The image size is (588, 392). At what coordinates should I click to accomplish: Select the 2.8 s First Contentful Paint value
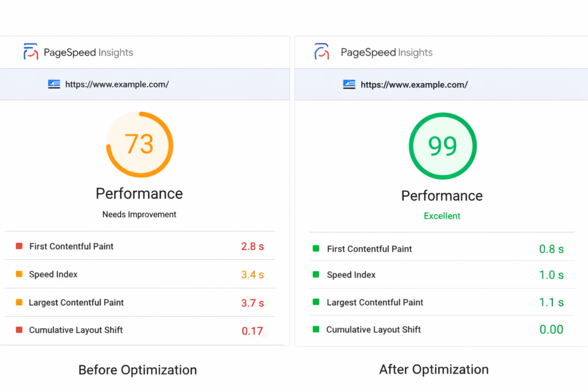(252, 247)
